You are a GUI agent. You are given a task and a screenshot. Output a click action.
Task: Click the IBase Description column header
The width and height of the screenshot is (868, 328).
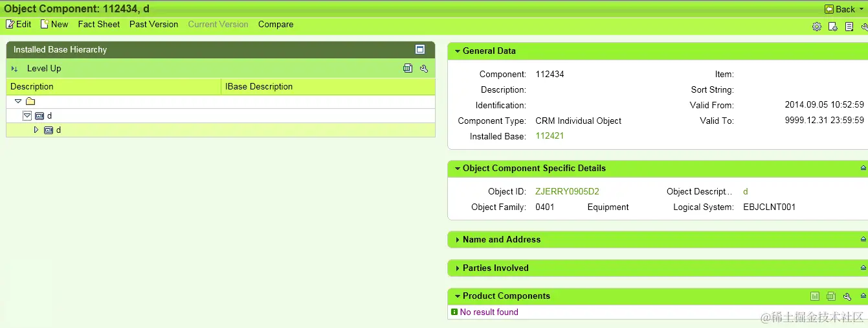coord(328,86)
